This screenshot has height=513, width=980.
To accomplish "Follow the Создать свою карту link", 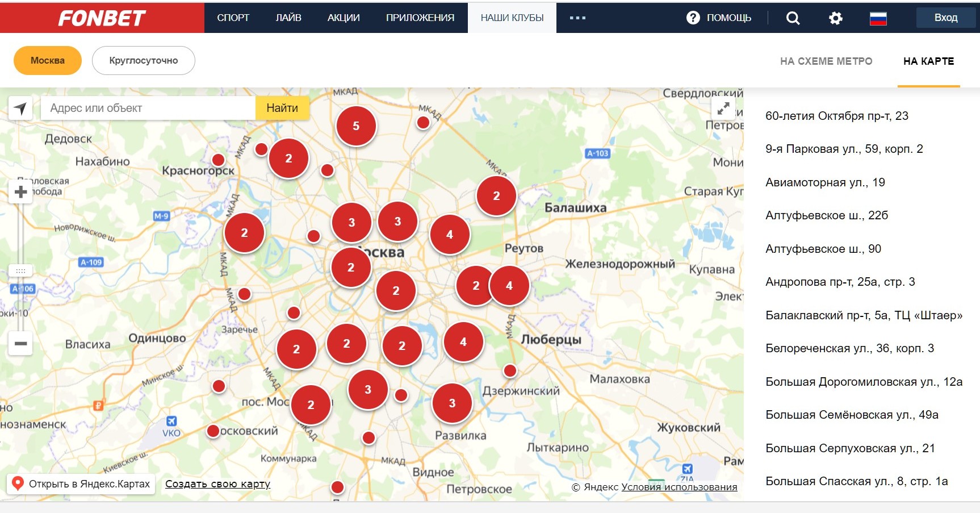I will pyautogui.click(x=217, y=484).
